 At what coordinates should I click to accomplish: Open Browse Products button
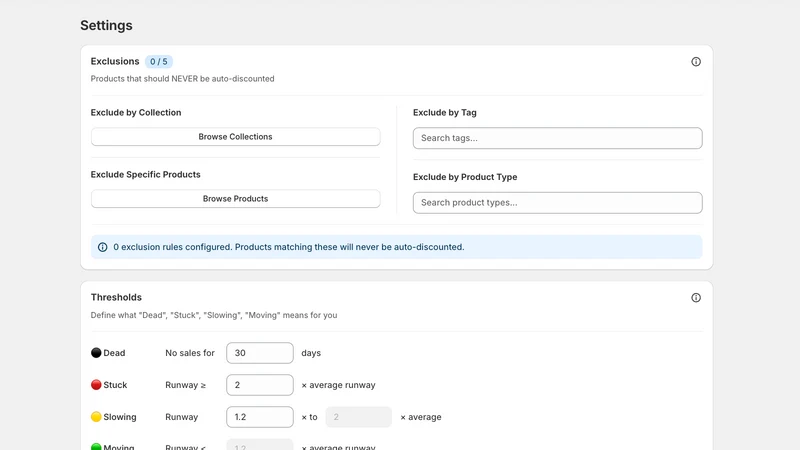pos(235,198)
